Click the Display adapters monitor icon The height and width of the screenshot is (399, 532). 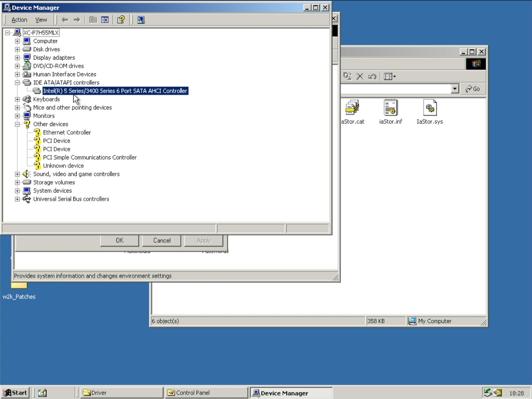point(27,58)
